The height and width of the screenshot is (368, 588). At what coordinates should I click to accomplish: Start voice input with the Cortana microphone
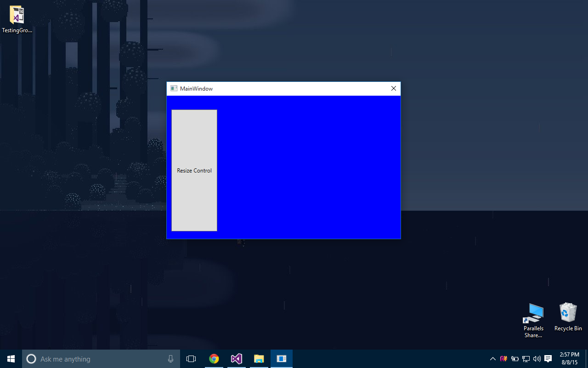[x=170, y=359]
